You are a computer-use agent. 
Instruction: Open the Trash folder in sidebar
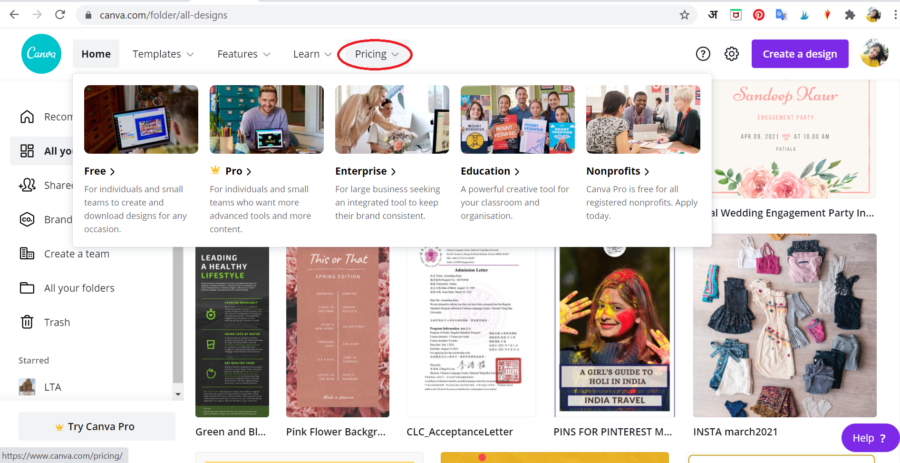pyautogui.click(x=56, y=322)
